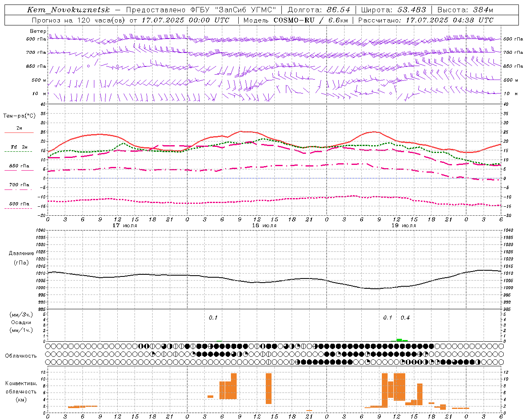Click the Высота: 384м header field
Viewport: 525px width, 420px height.
(465, 10)
